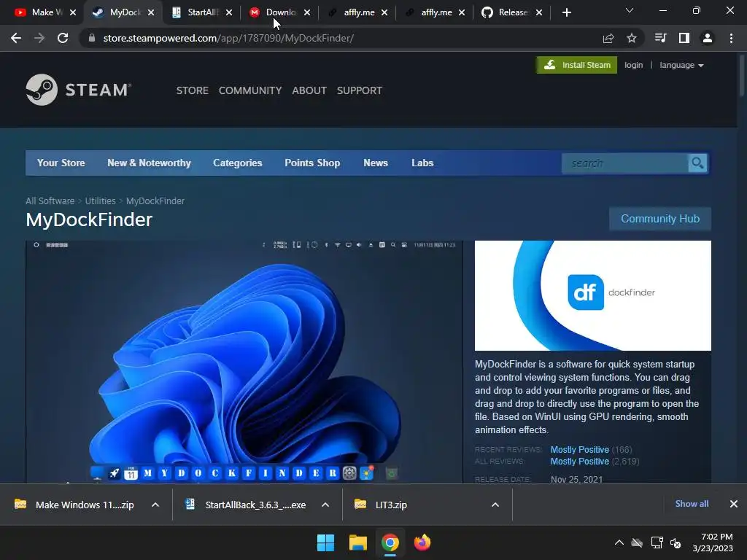Open the tab search dropdown chevron
The height and width of the screenshot is (560, 747).
630,10
